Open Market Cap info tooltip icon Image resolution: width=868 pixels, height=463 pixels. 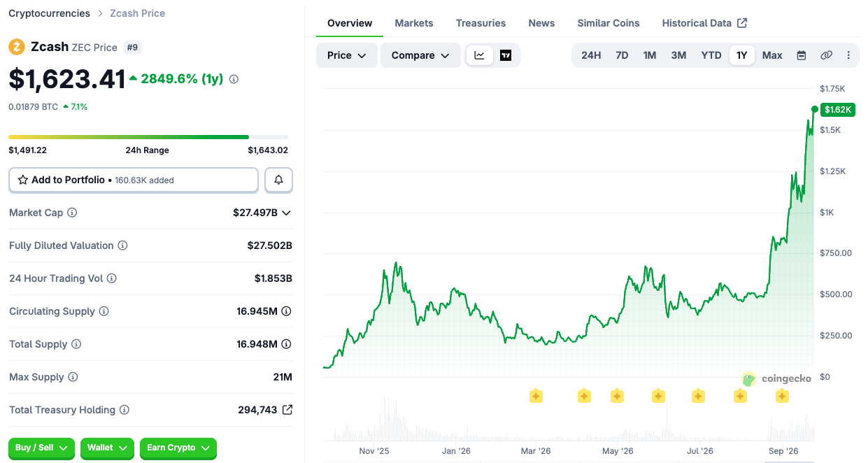(x=72, y=213)
